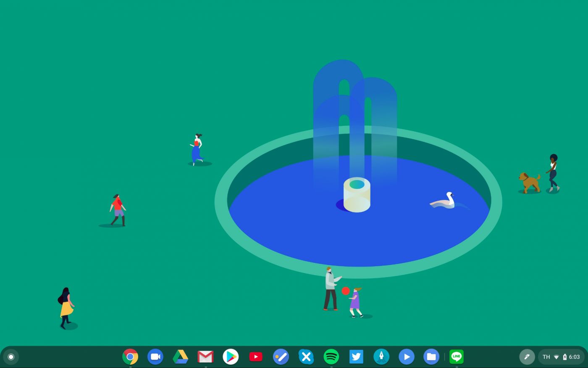The width and height of the screenshot is (588, 368).
Task: Open the launcher circle button
Action: point(11,357)
